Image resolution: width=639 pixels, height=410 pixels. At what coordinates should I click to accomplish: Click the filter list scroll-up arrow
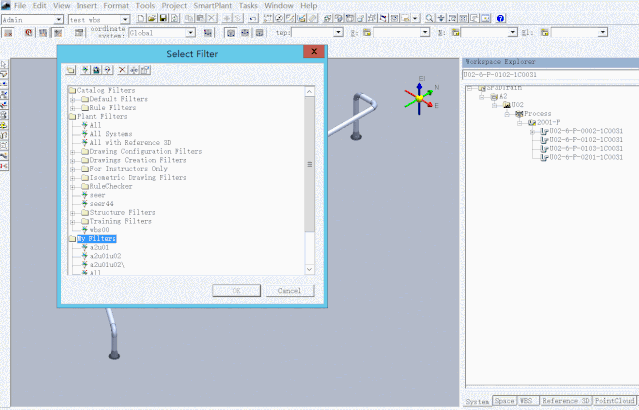pyautogui.click(x=309, y=92)
